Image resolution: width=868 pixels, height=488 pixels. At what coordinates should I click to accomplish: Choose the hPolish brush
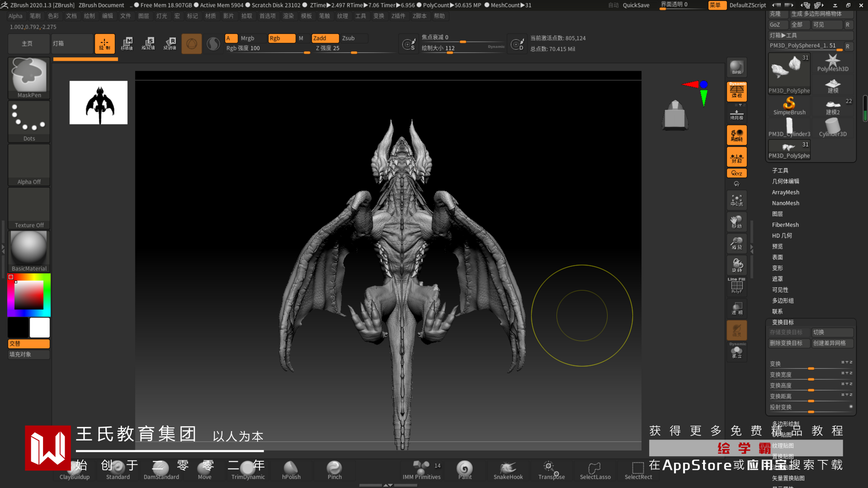click(x=291, y=470)
